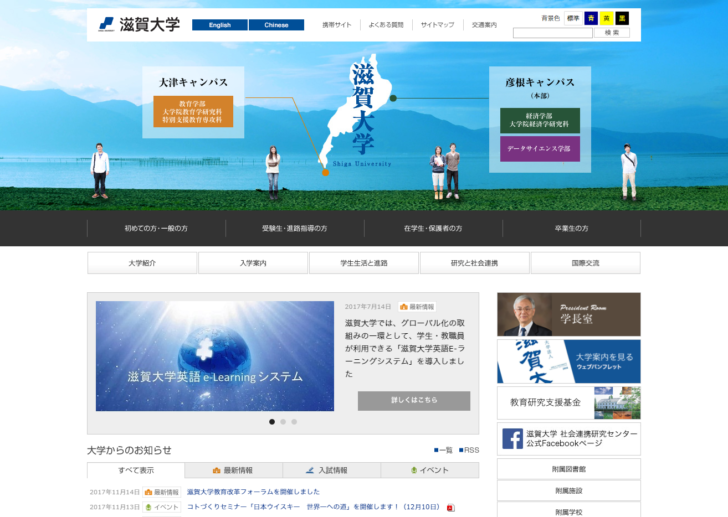Select すべて表示 news tab
728x517 pixels.
point(136,470)
